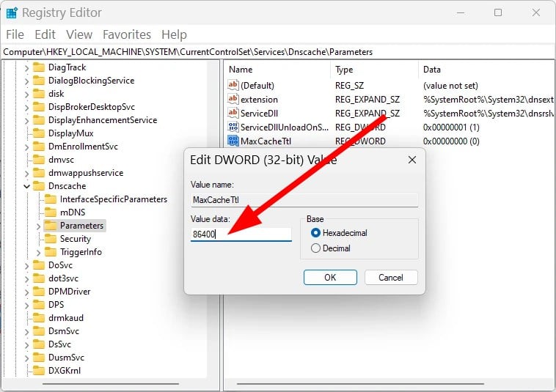The width and height of the screenshot is (556, 392).
Task: Click the Value name field MaxCacheTtl
Action: 304,200
